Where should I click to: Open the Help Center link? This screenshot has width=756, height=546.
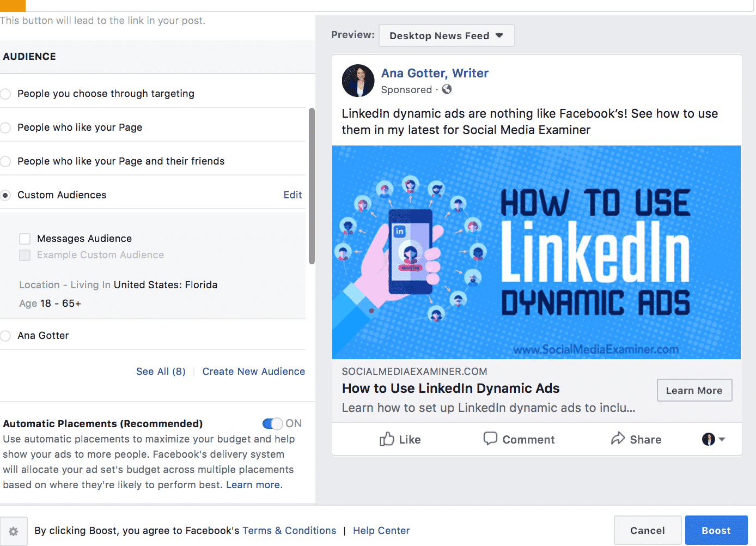[x=381, y=531]
